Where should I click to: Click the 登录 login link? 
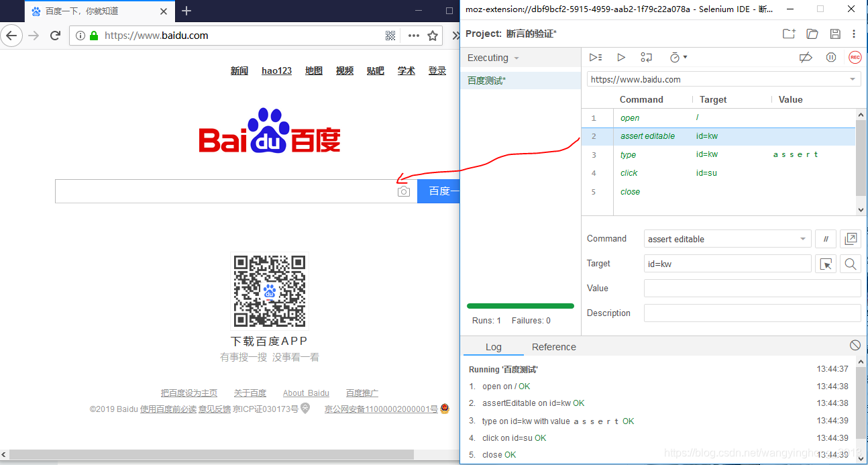coord(437,70)
